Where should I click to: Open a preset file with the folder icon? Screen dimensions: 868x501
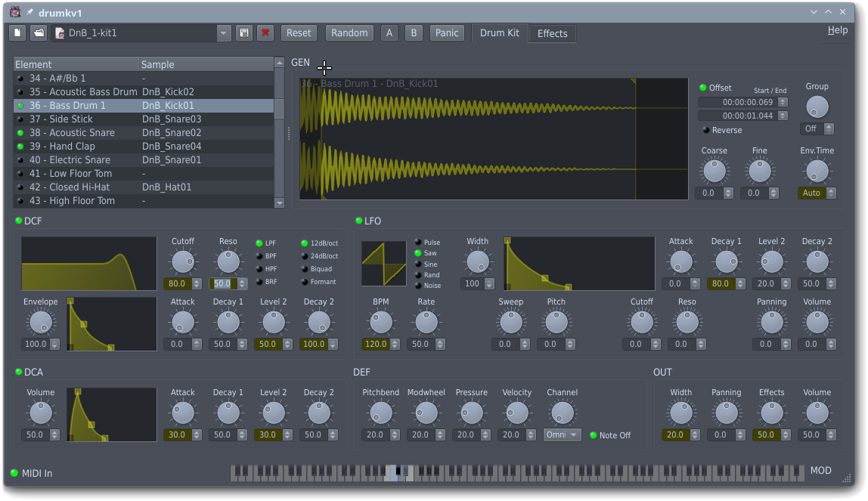39,32
